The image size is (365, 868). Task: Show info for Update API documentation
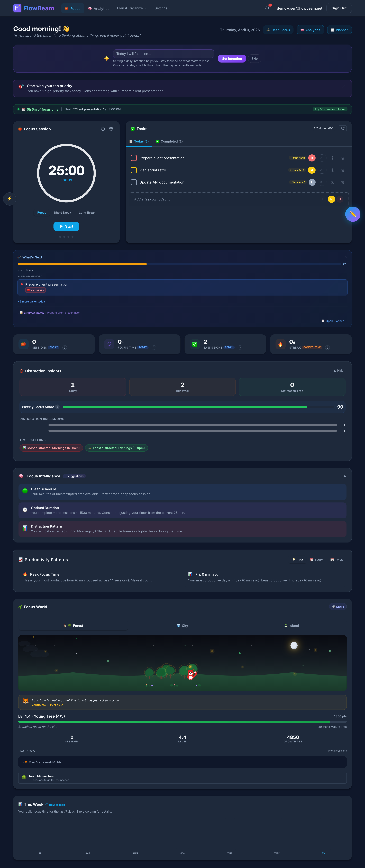click(x=332, y=182)
